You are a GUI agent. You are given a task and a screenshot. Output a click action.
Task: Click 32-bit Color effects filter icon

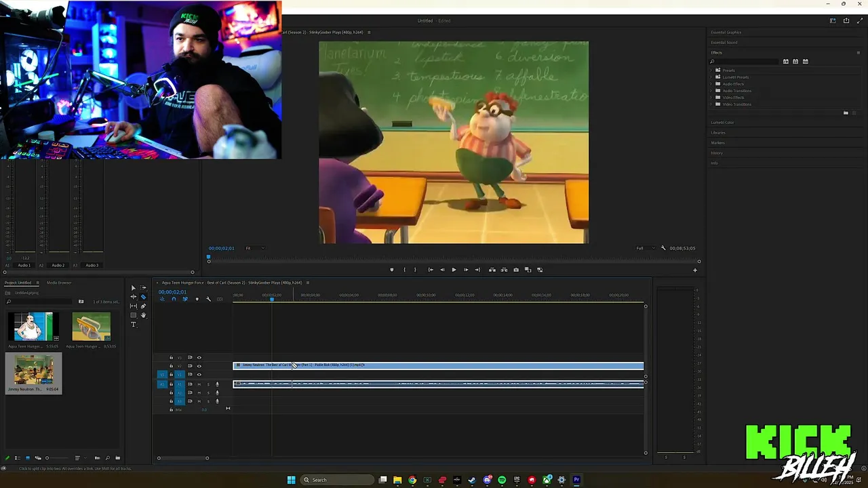coord(795,62)
